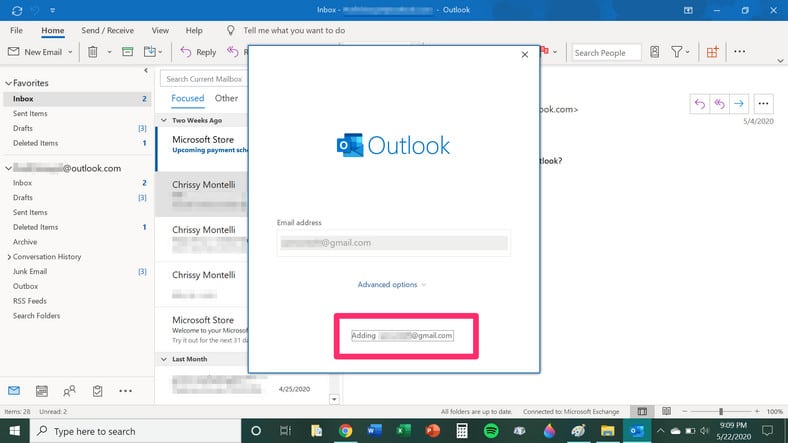This screenshot has height=443, width=788.
Task: Click the Reading view status bar icon
Action: point(666,411)
